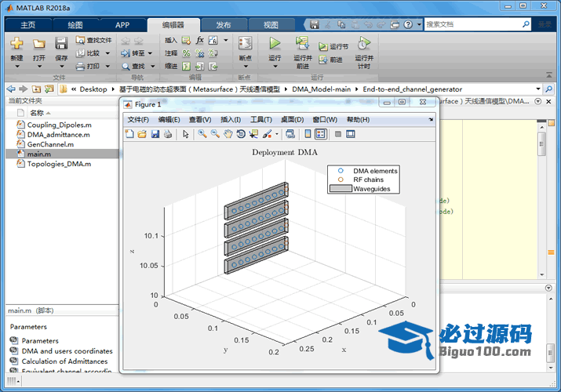Viewport: 561px width, 392px height.
Task: Click the Go To button in ribbon
Action: pos(133,53)
